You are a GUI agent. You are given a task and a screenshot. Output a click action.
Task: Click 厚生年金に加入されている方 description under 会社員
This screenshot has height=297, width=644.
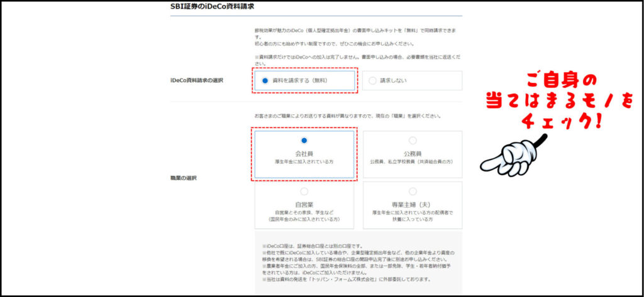(304, 162)
